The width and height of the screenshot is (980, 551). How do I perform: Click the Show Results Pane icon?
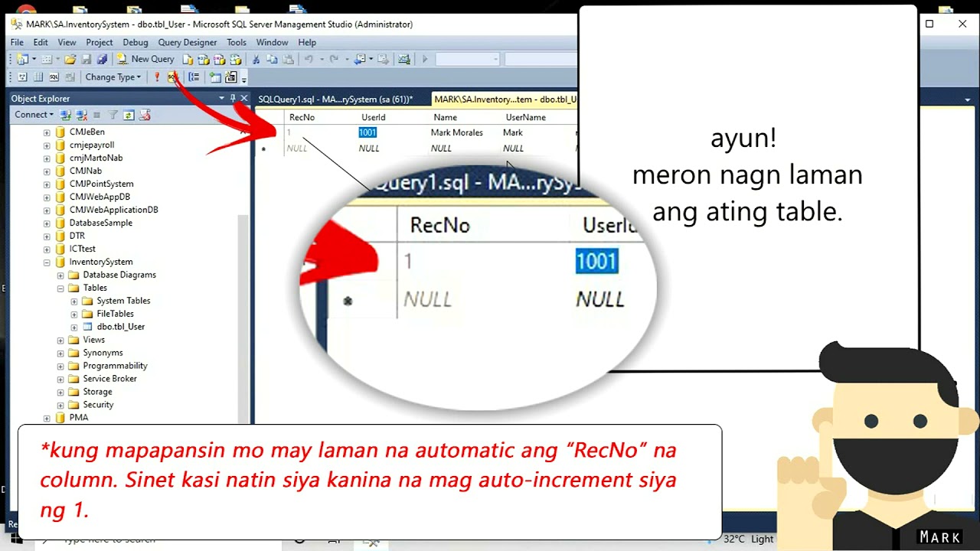[x=70, y=77]
